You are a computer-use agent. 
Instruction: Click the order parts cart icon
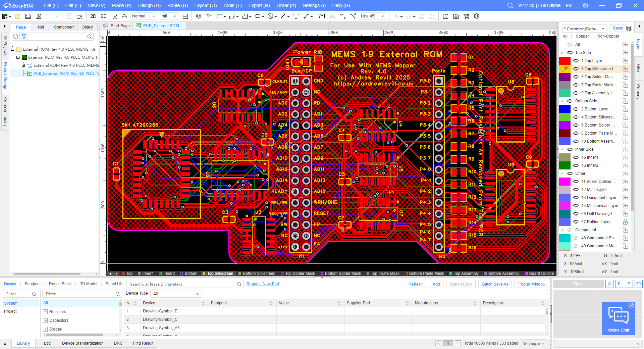click(466, 16)
